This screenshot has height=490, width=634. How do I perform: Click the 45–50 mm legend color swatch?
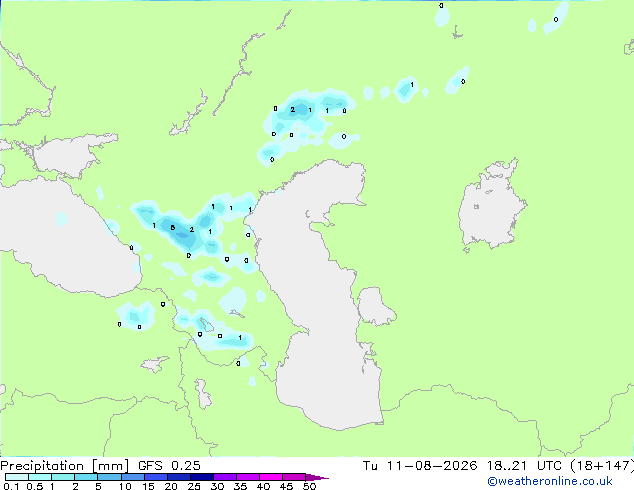pyautogui.click(x=294, y=477)
